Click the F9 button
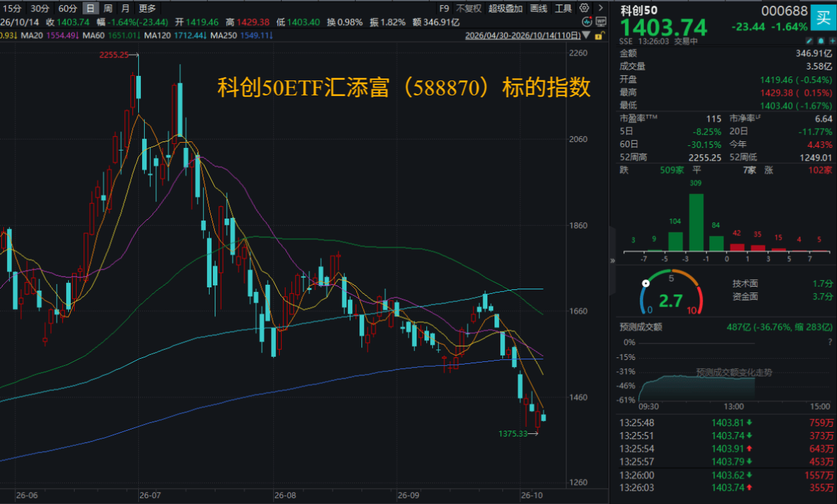This screenshot has width=837, height=504. (x=444, y=8)
